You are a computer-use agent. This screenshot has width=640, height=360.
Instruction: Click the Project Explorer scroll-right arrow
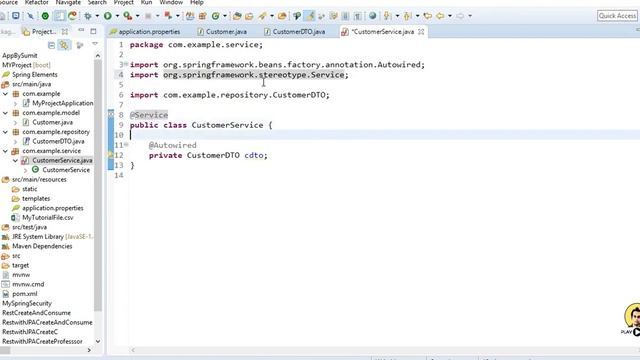[x=89, y=350]
